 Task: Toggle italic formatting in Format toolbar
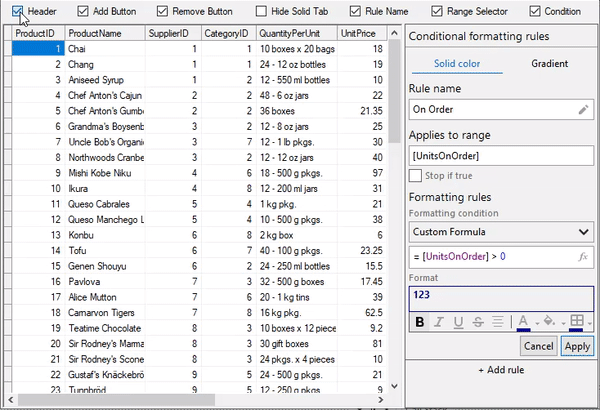[x=439, y=322]
